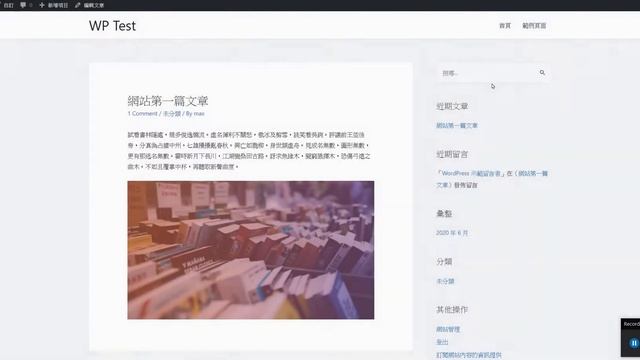Open the 未分類 category in the post meta
The image size is (640, 360).
click(x=172, y=113)
